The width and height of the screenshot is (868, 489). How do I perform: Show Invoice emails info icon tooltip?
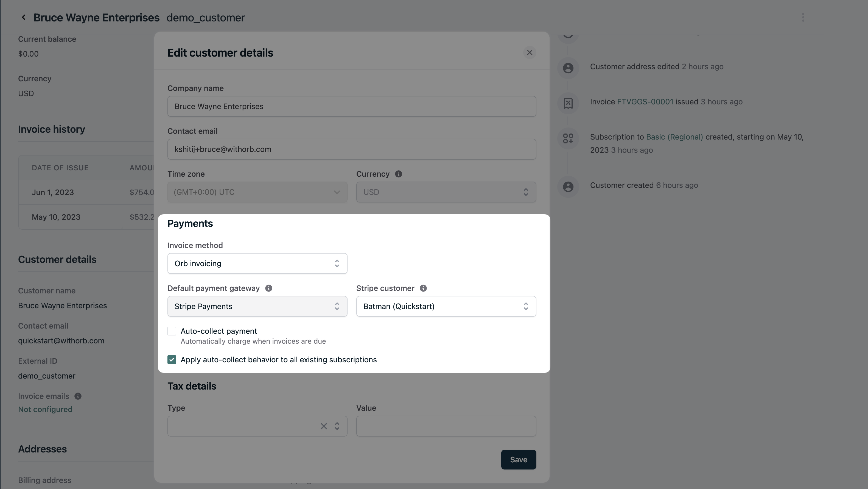[x=78, y=396]
